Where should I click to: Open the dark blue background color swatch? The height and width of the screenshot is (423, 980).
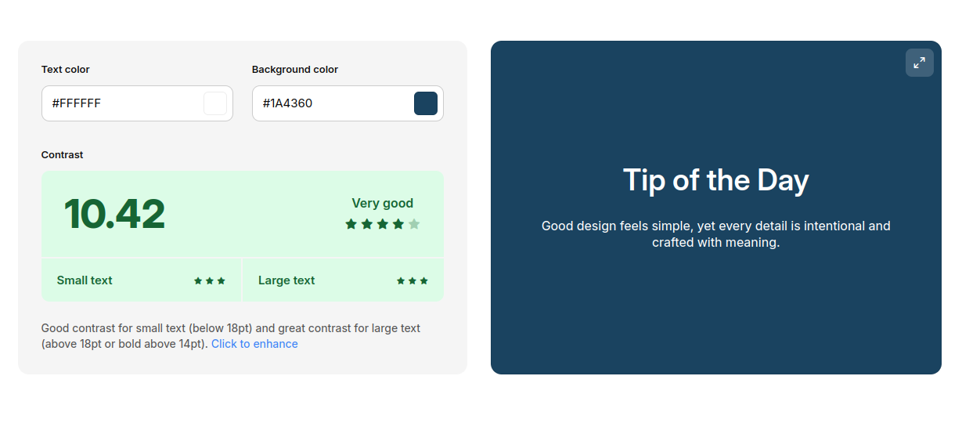426,103
